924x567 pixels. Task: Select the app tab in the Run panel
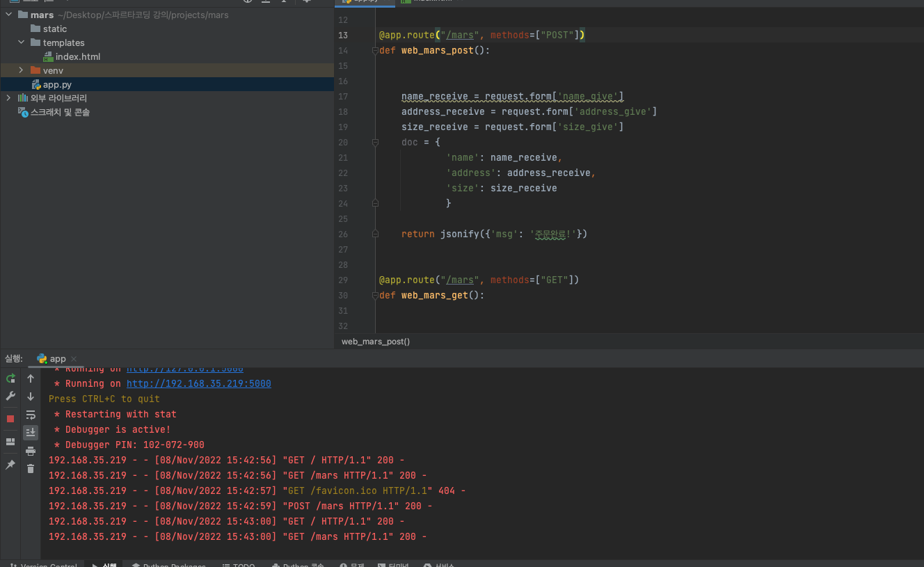(x=58, y=359)
